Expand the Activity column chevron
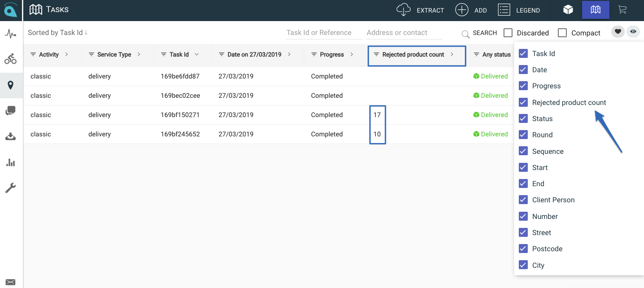 point(66,54)
